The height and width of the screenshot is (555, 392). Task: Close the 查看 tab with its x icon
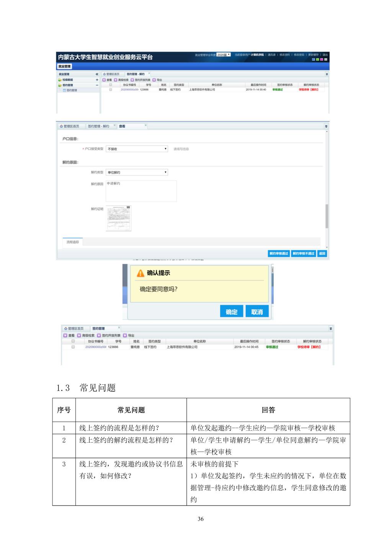point(145,125)
